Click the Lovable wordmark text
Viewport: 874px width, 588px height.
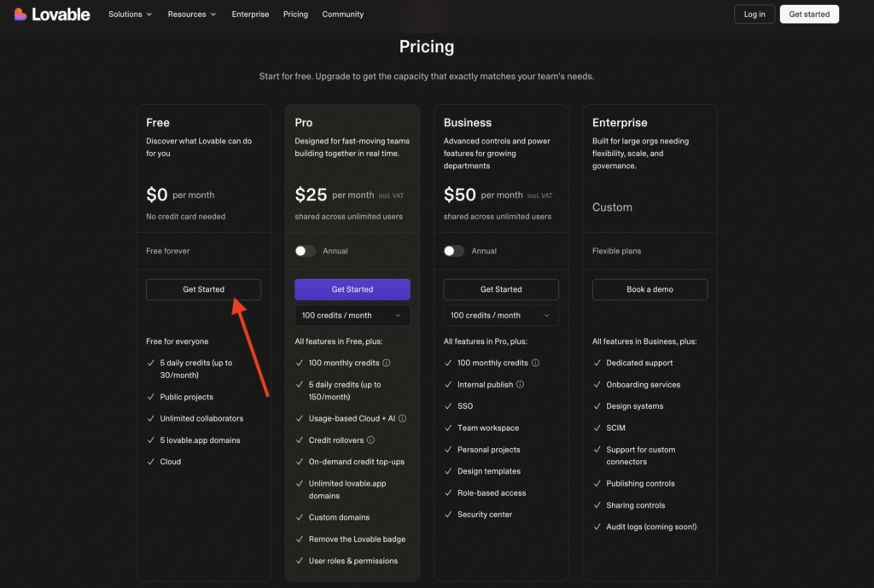pyautogui.click(x=61, y=15)
